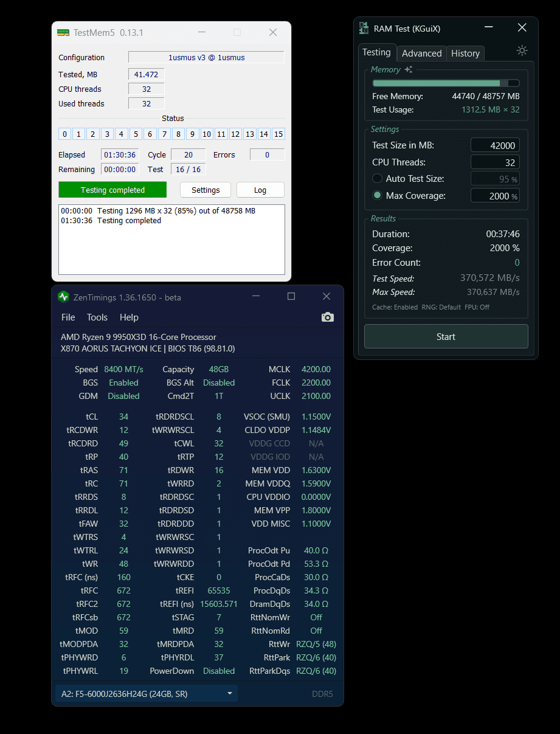Click the Error Count value in RAM Test

click(517, 263)
